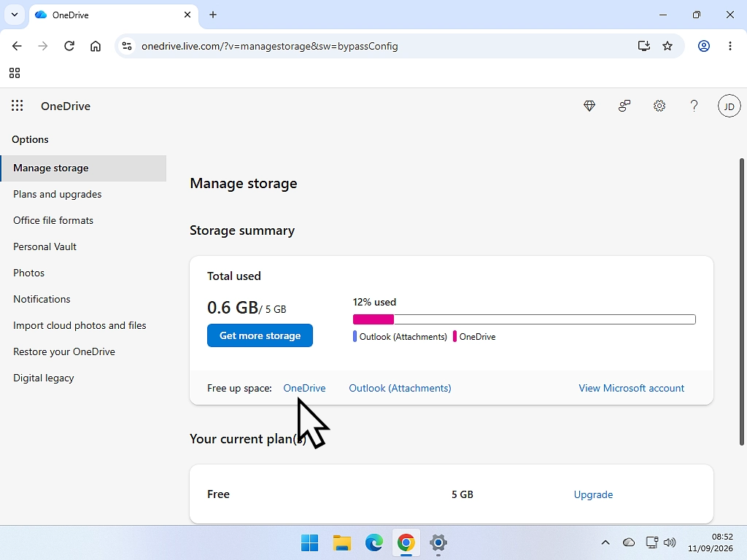This screenshot has width=747, height=560.
Task: Open the JD account avatar
Action: tap(729, 106)
